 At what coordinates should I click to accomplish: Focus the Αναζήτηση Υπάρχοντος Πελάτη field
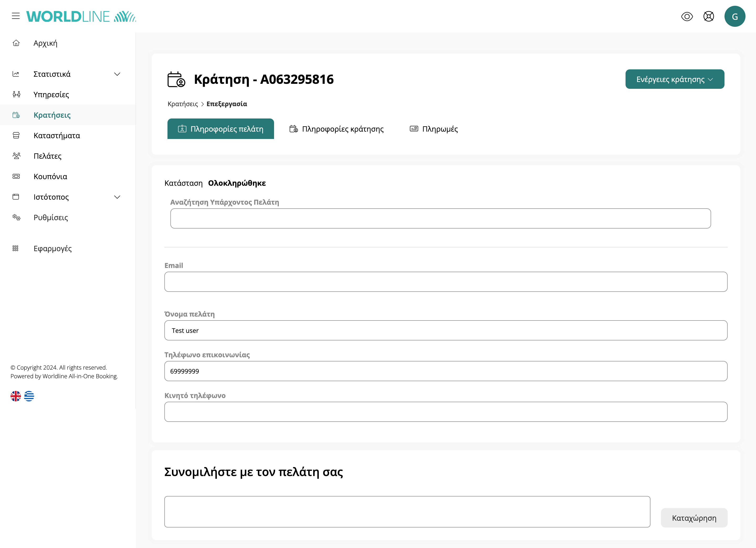pyautogui.click(x=440, y=219)
